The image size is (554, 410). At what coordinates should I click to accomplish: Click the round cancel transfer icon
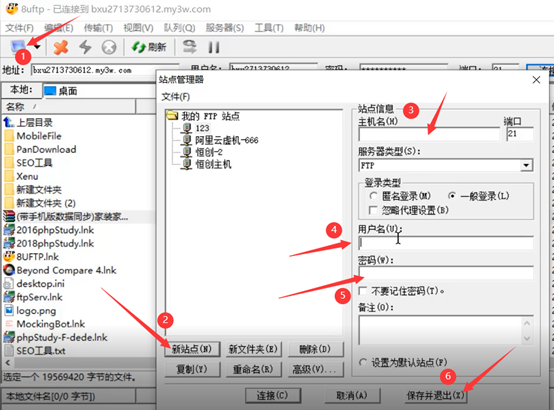(x=109, y=47)
